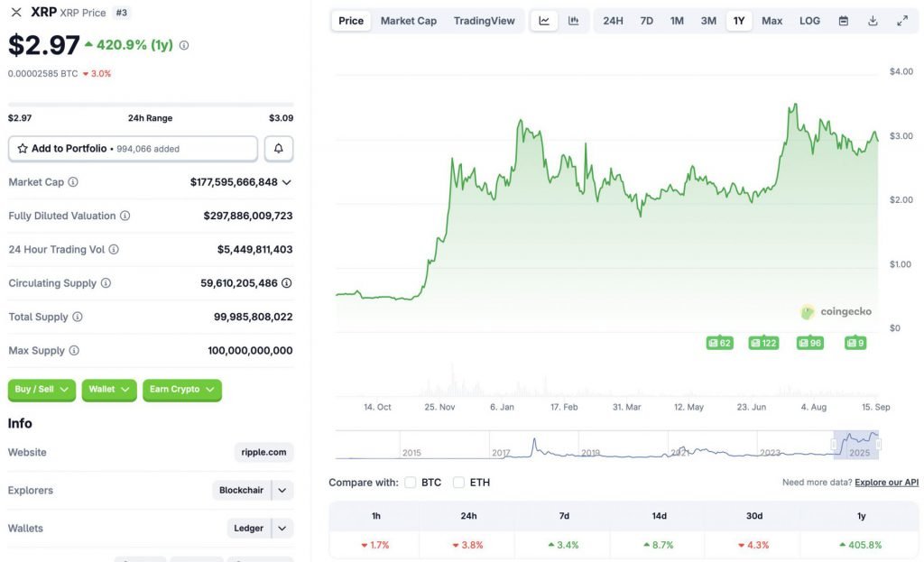Select the Max time range
Image resolution: width=924 pixels, height=562 pixels.
(x=772, y=20)
